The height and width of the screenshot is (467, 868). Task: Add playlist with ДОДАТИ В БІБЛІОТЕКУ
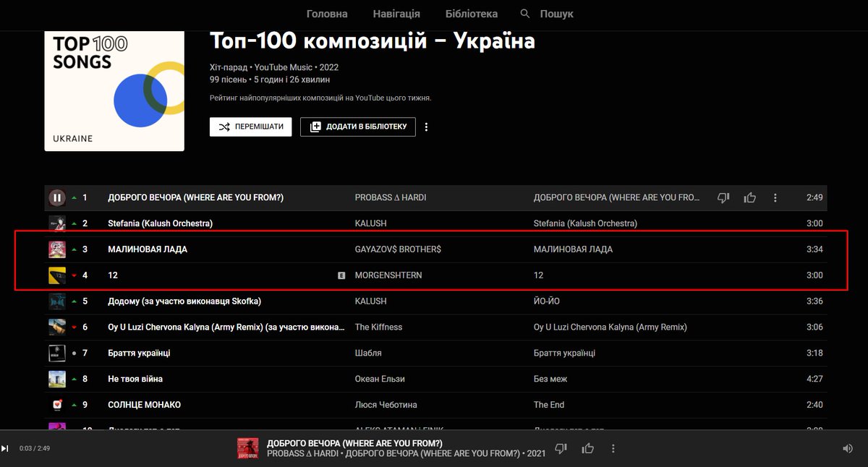358,127
